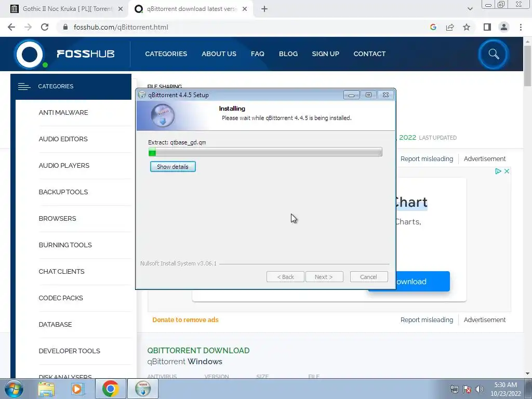Open CODEC PACKS category
The width and height of the screenshot is (532, 399).
click(61, 298)
